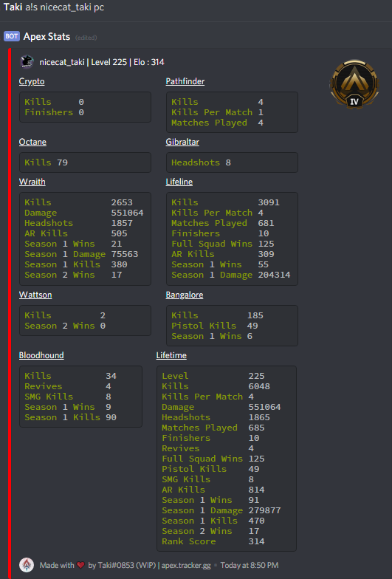Click the Crypto legend heading
The image size is (392, 579).
tap(32, 81)
